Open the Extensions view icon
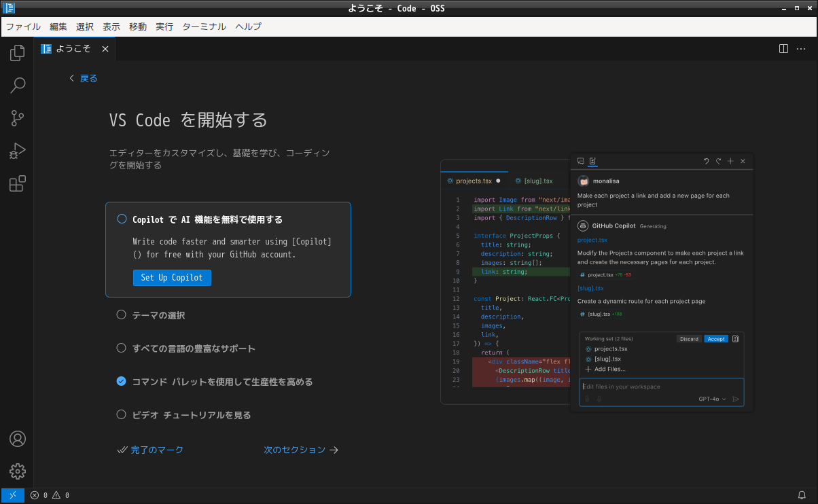Screen dimensions: 818x504 (18, 183)
